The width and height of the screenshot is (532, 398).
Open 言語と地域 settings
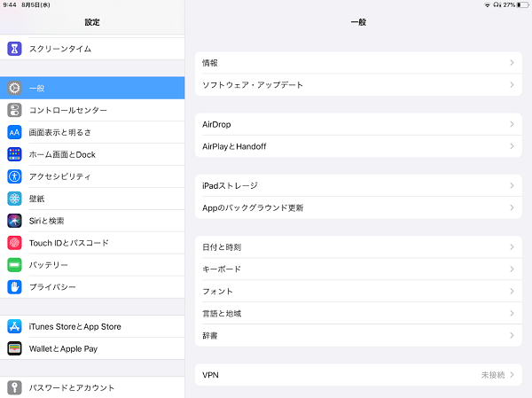click(x=358, y=313)
